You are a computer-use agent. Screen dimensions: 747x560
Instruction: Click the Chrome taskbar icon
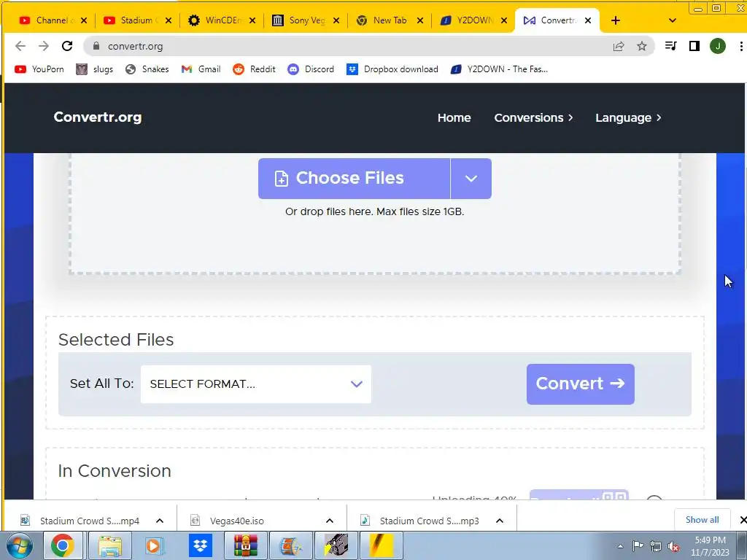pyautogui.click(x=63, y=545)
